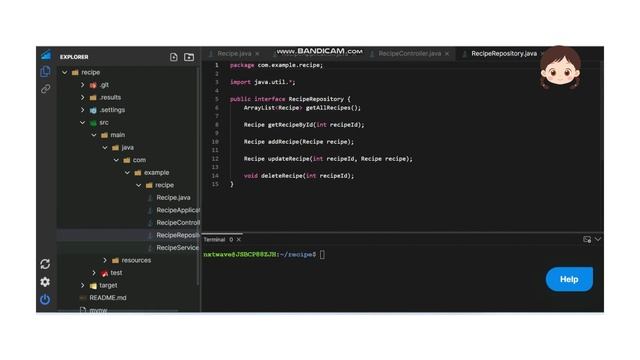Close the RecipeController.java tab

pos(447,53)
